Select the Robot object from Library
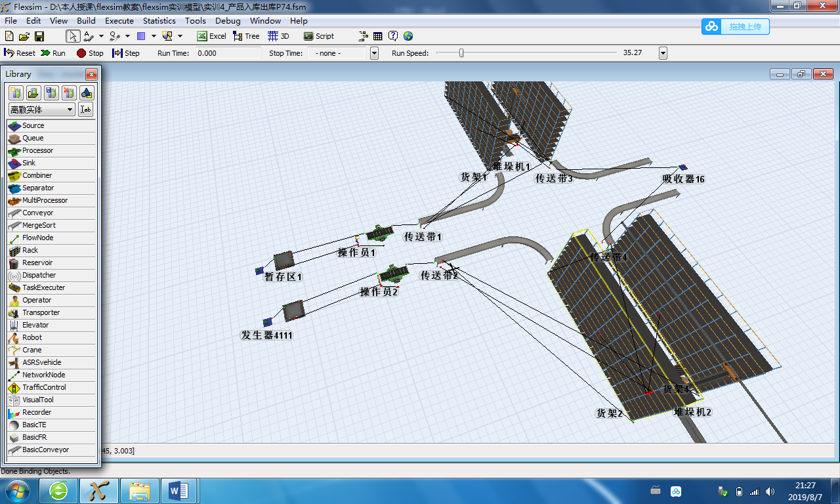Image resolution: width=840 pixels, height=504 pixels. tap(31, 337)
